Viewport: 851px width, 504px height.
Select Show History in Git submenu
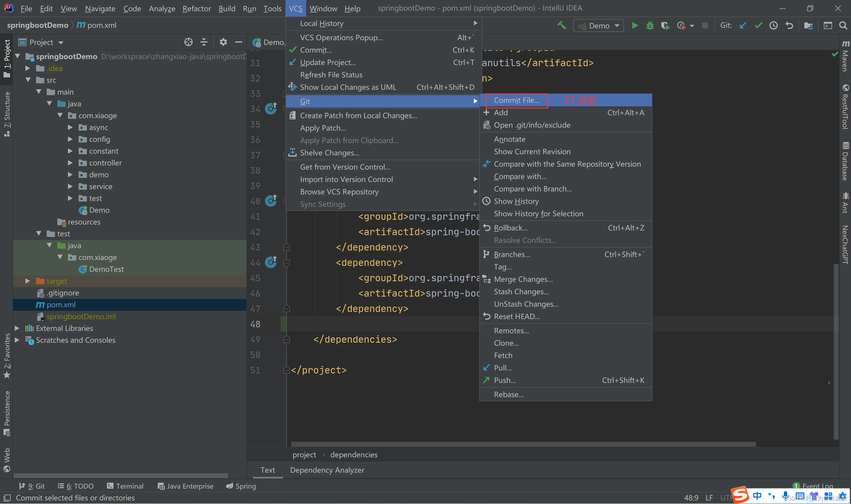516,200
